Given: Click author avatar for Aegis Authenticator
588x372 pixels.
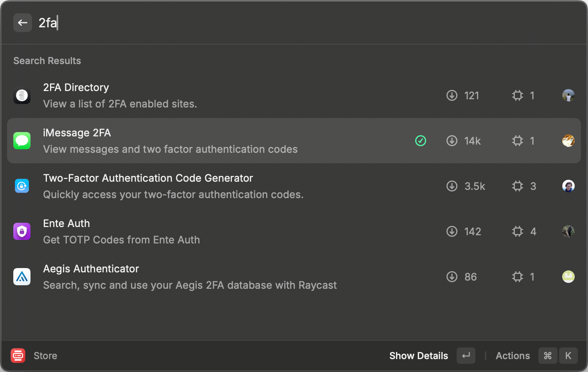Looking at the screenshot, I should [x=568, y=277].
